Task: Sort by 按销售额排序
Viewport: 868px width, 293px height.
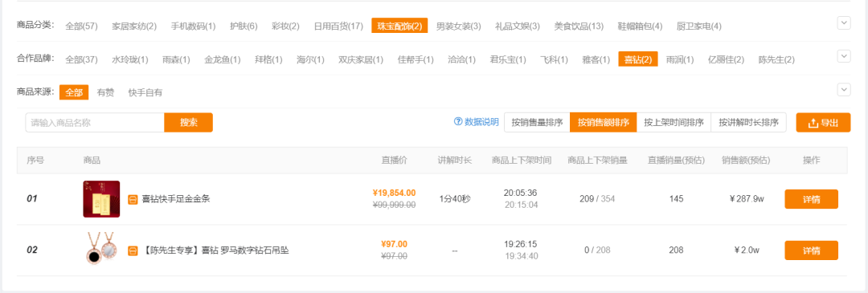Action: [604, 123]
